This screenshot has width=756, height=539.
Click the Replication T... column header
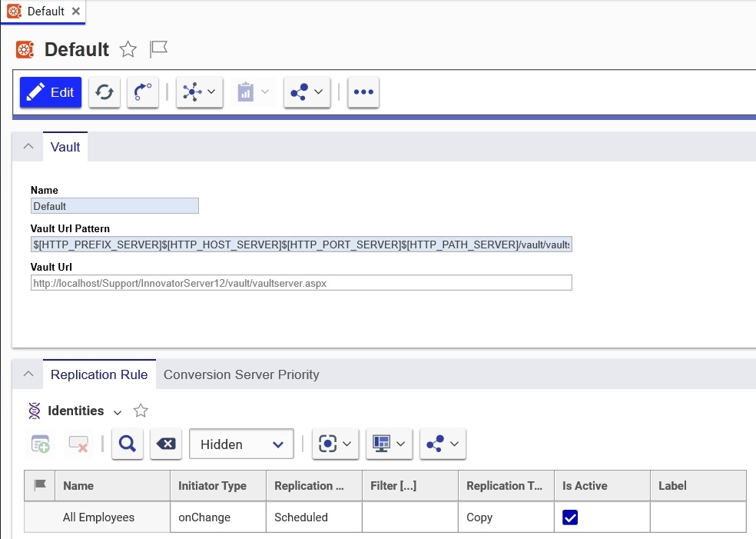506,486
